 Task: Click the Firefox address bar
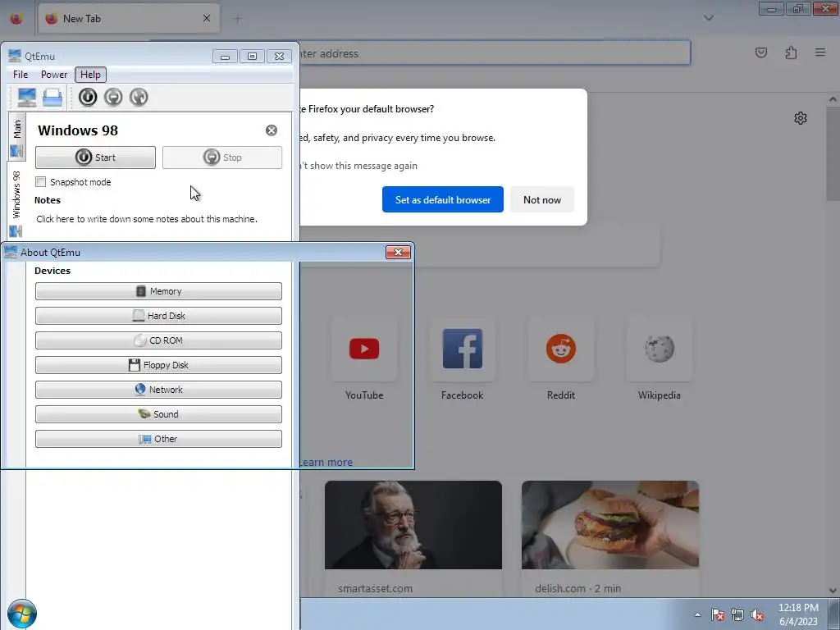(x=493, y=53)
